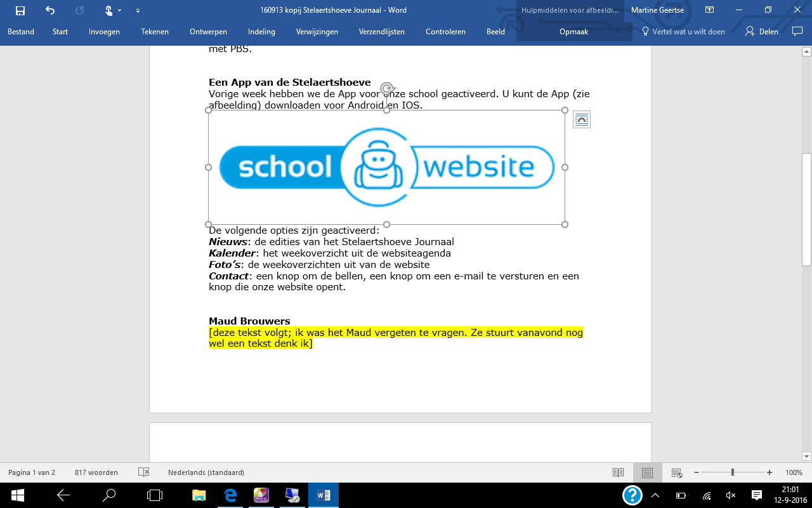812x508 pixels.
Task: Open File Explorer from the taskbar
Action: coord(199,495)
